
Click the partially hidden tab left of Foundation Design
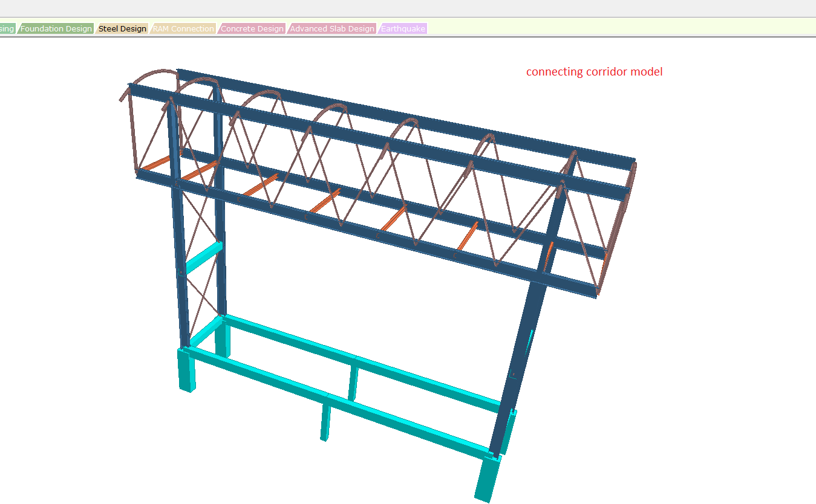pos(7,28)
